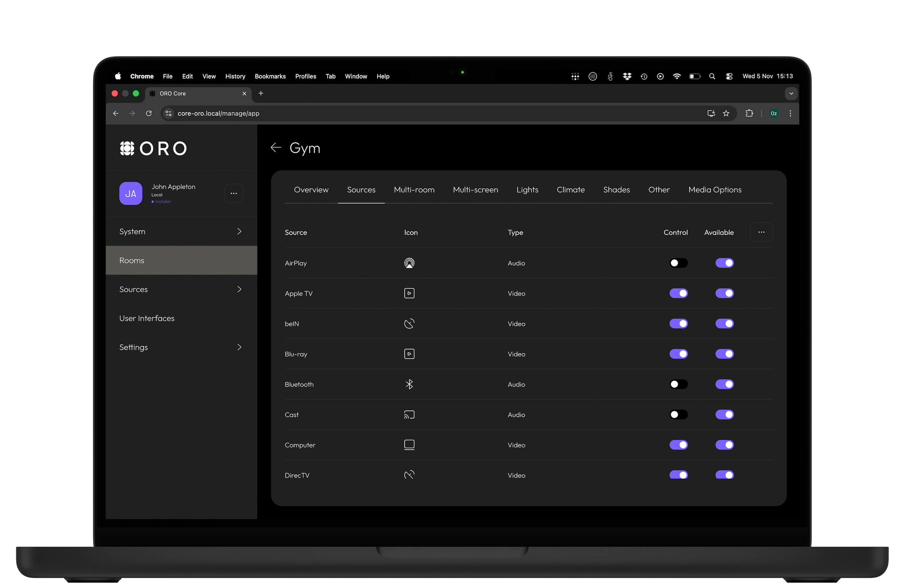Turn on Control toggle for Cast
Screen dimensions: 905x588
[x=678, y=415]
